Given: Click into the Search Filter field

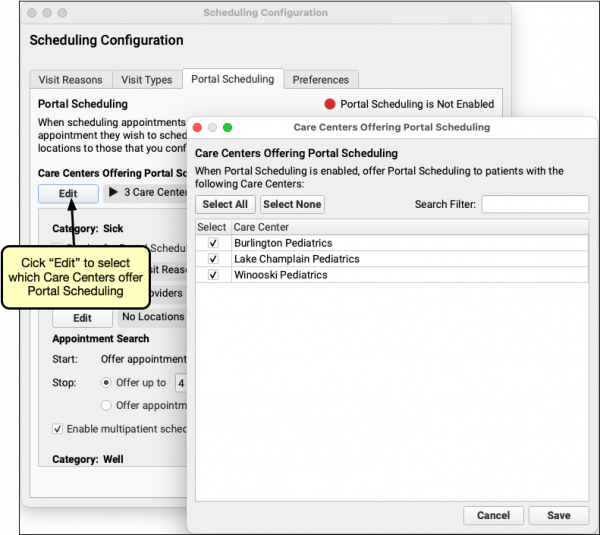Looking at the screenshot, I should click(534, 204).
